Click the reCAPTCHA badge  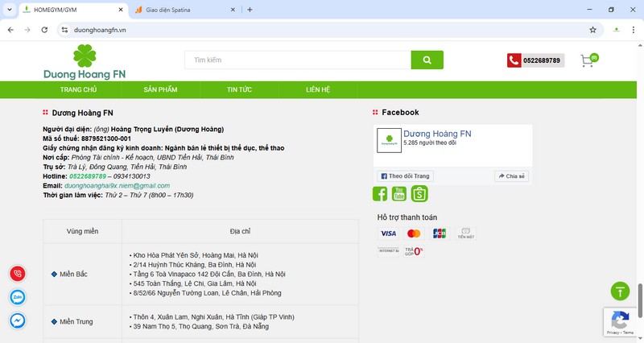(x=620, y=322)
